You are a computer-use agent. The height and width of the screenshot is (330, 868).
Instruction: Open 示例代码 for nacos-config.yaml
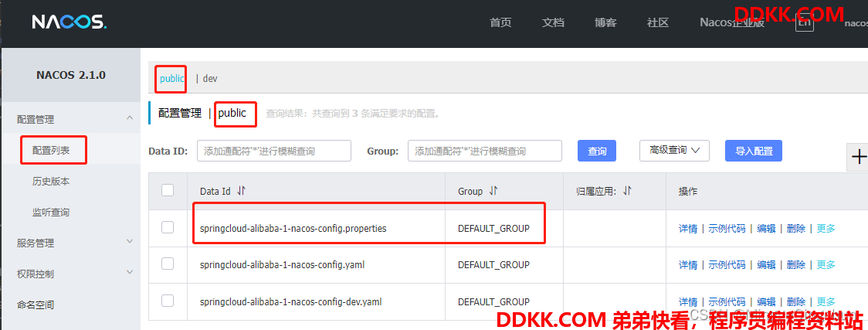(x=727, y=264)
